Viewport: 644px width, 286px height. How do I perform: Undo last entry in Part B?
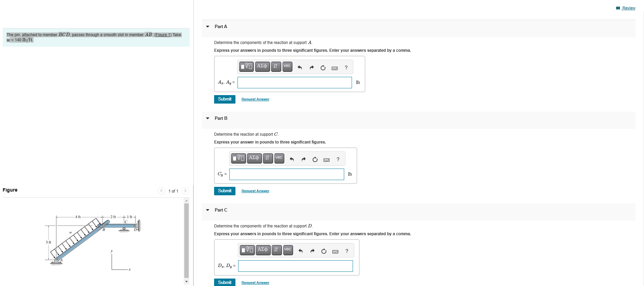coord(292,159)
